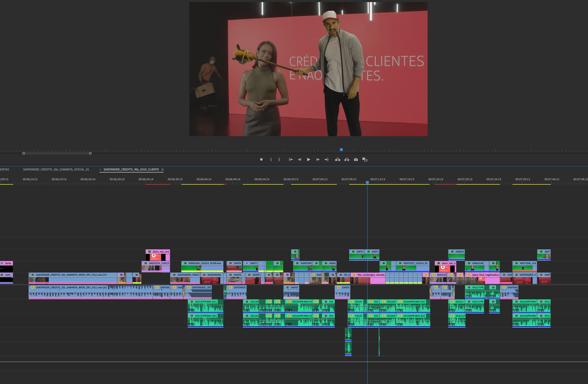Grab left handle of monitor zoom bar

pos(23,153)
